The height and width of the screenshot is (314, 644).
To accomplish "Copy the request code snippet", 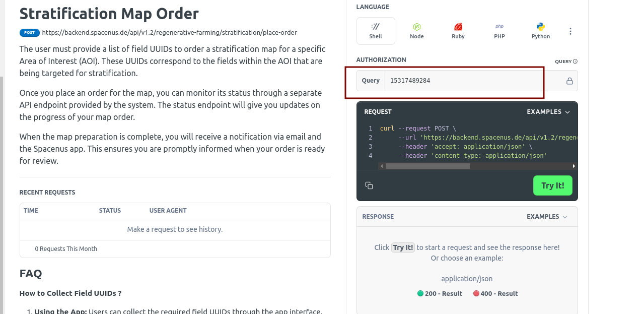I will pyautogui.click(x=369, y=185).
